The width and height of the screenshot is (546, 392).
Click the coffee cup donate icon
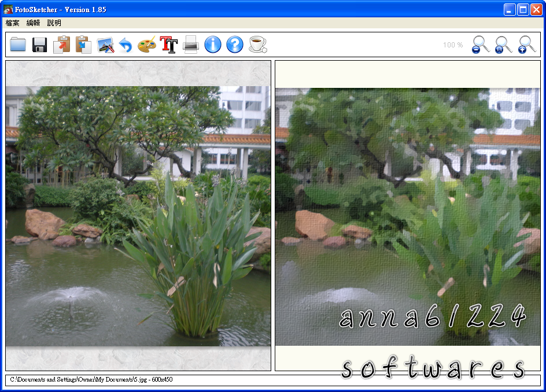tap(258, 45)
